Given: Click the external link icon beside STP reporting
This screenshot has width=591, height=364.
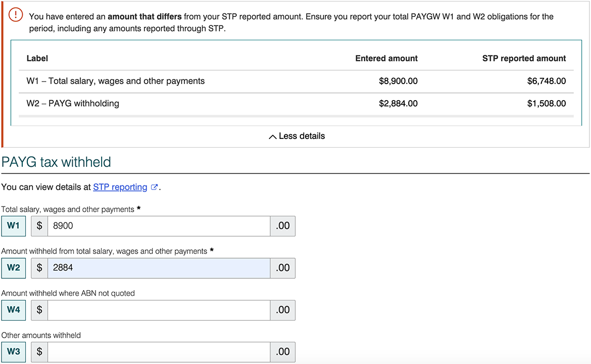Looking at the screenshot, I should (154, 187).
